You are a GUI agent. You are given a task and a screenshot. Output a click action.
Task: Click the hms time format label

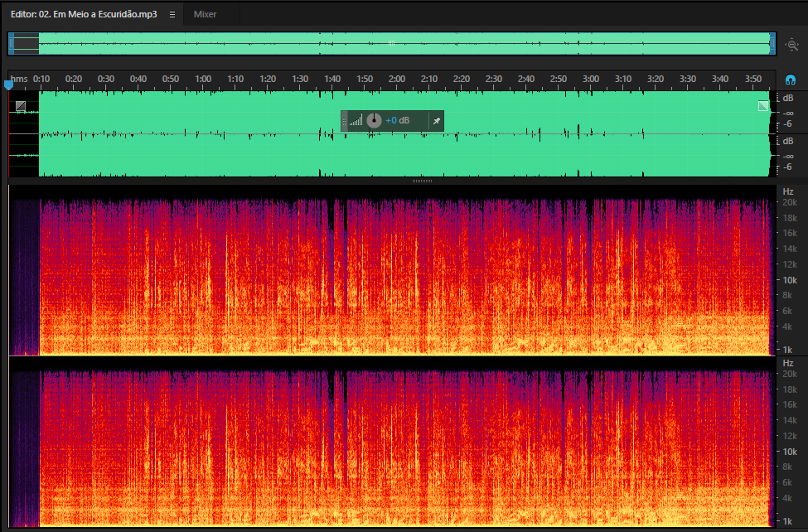[x=19, y=79]
